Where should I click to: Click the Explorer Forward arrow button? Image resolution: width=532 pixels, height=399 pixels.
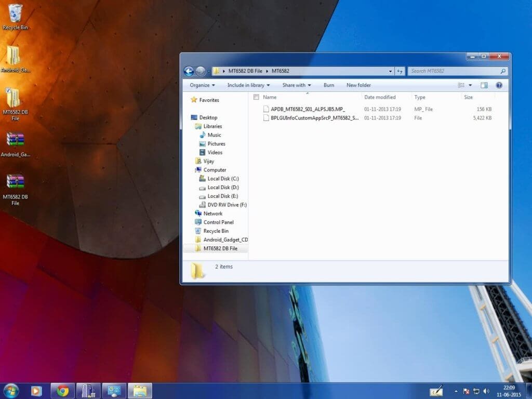[201, 71]
